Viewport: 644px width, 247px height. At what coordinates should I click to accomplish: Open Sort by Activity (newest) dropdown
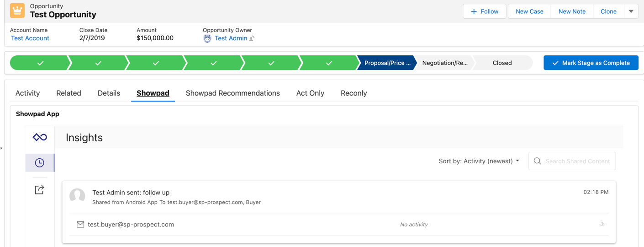(479, 161)
